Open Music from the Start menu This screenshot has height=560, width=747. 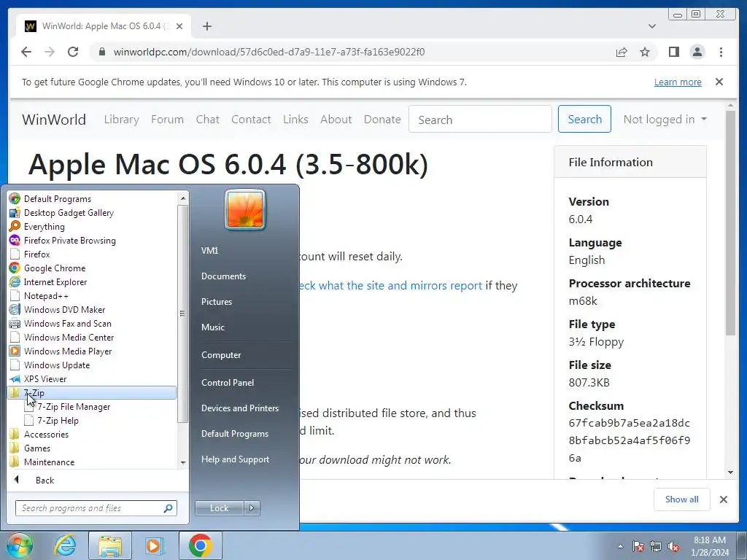[x=212, y=327]
